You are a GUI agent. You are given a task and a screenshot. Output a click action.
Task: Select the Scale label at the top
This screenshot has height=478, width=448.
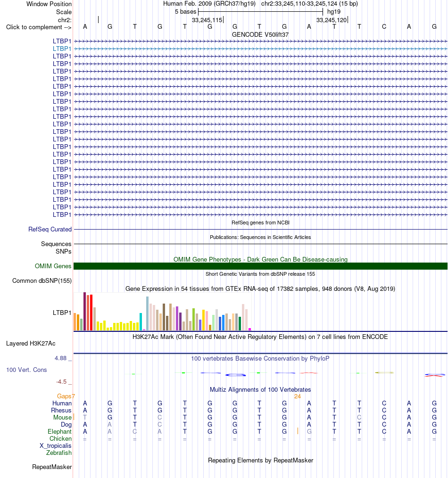click(x=64, y=12)
